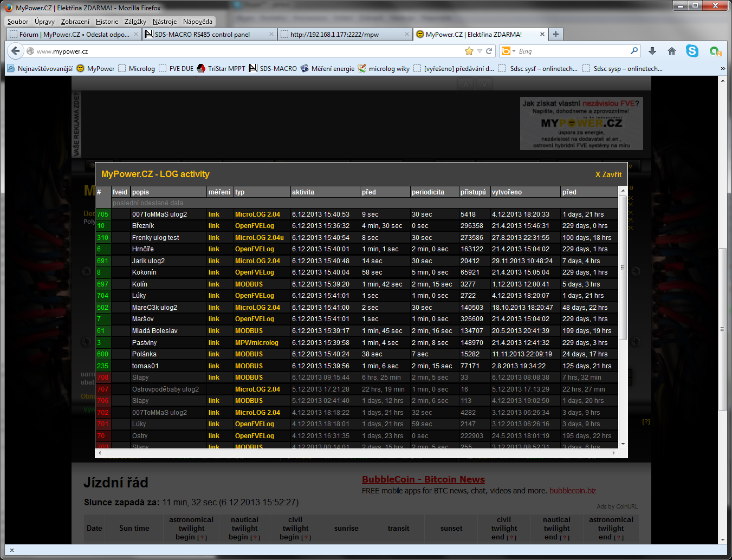Open the měření link in the Březník row

click(214, 226)
